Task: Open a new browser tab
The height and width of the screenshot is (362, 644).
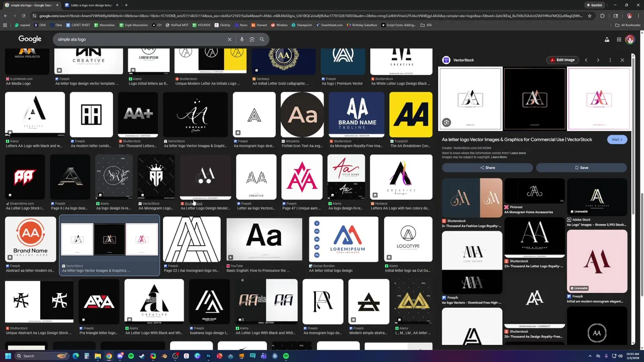Action: [126, 5]
